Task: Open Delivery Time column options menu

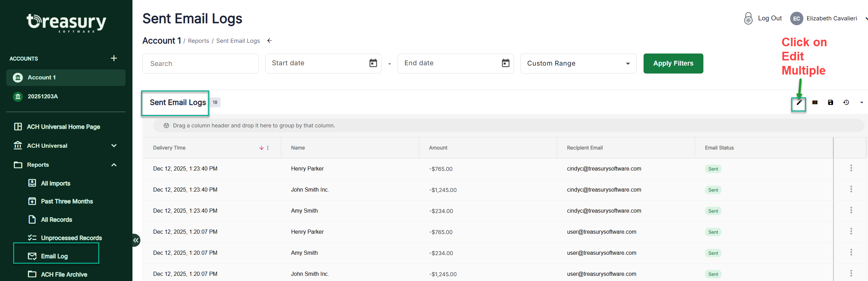Action: tap(268, 148)
